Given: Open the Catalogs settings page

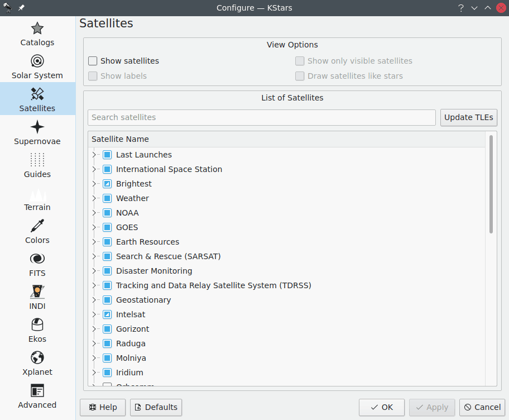Looking at the screenshot, I should (37, 34).
